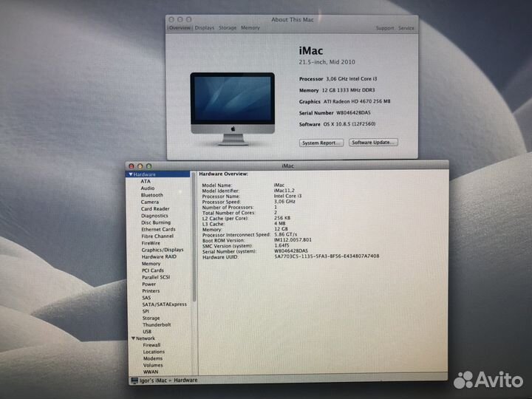Screen dimensions: 532x399
Task: Click the Graphics ATI Radeon HD 4670 line
Action: coord(344,101)
